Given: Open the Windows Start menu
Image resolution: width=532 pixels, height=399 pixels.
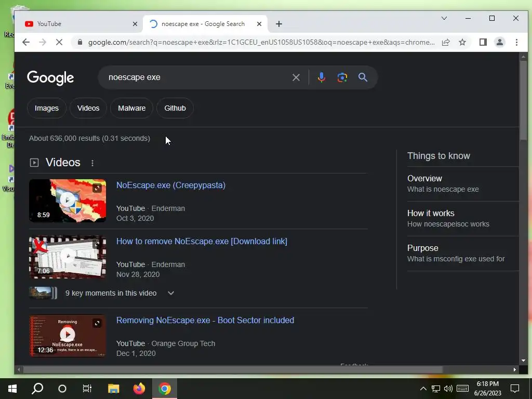Looking at the screenshot, I should tap(12, 389).
